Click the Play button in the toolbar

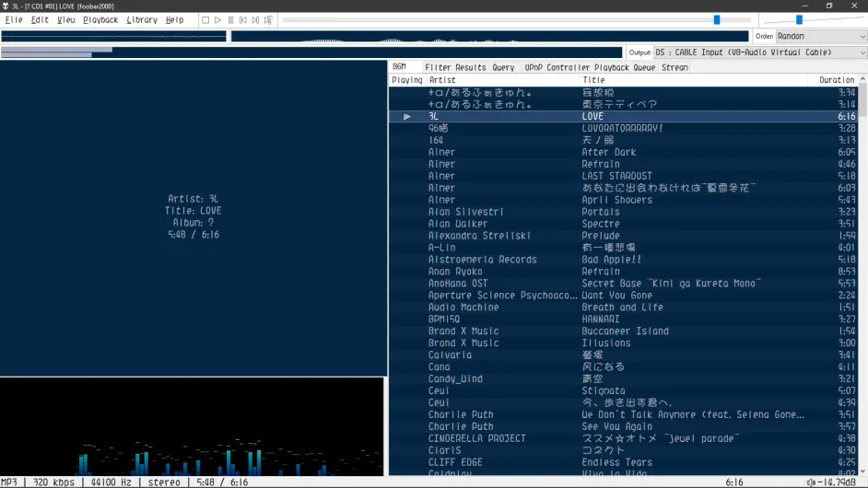click(x=218, y=20)
